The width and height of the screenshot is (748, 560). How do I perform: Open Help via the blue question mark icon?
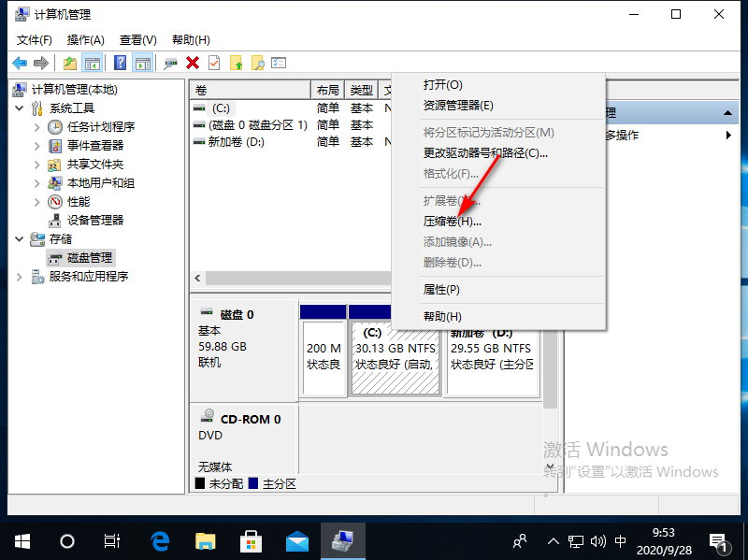pos(118,63)
